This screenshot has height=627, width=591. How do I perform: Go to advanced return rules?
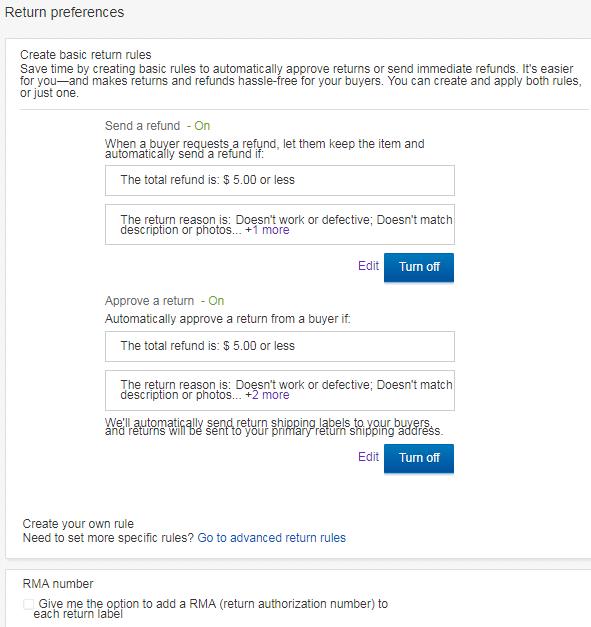[x=272, y=538]
